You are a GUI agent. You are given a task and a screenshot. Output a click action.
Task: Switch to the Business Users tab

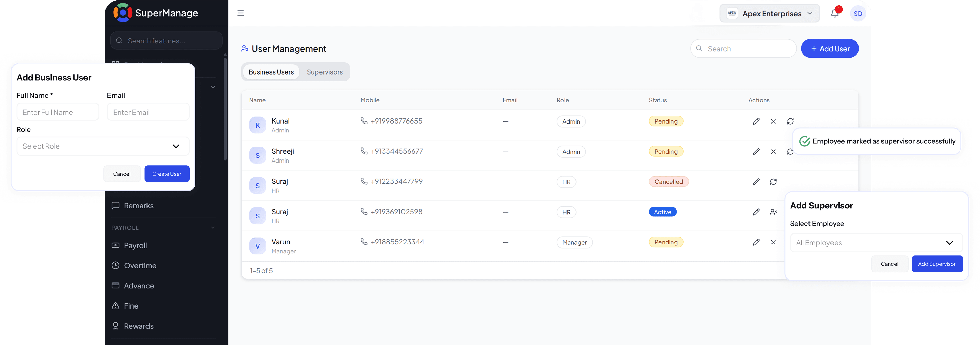[x=271, y=72]
